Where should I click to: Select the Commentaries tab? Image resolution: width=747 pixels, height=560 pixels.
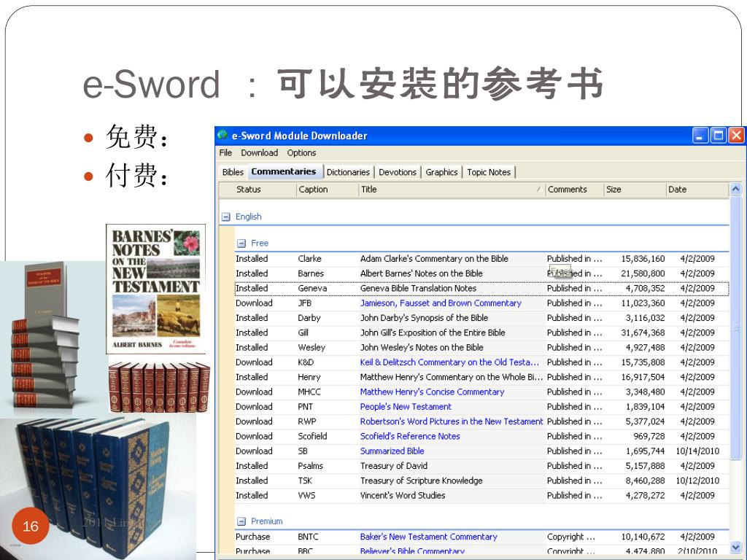tap(284, 171)
